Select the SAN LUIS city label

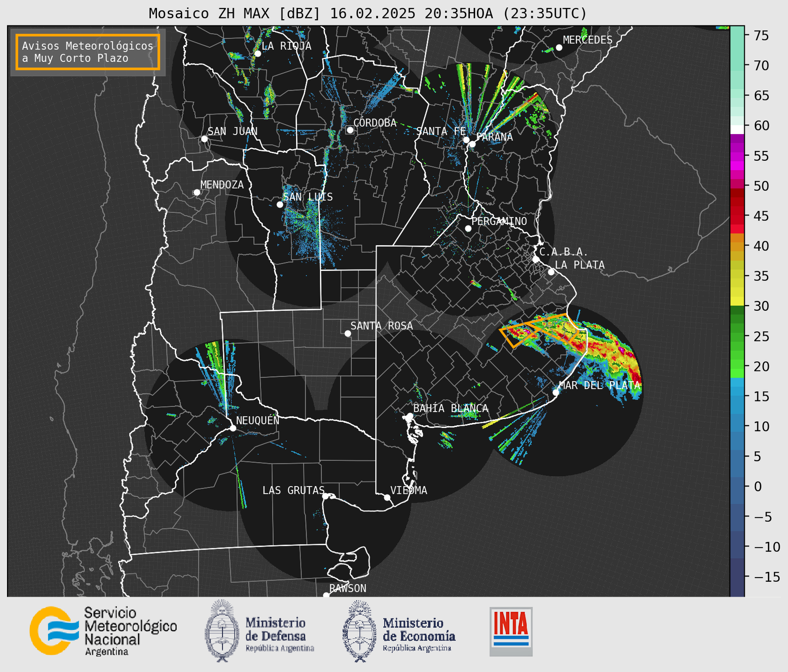tap(308, 197)
